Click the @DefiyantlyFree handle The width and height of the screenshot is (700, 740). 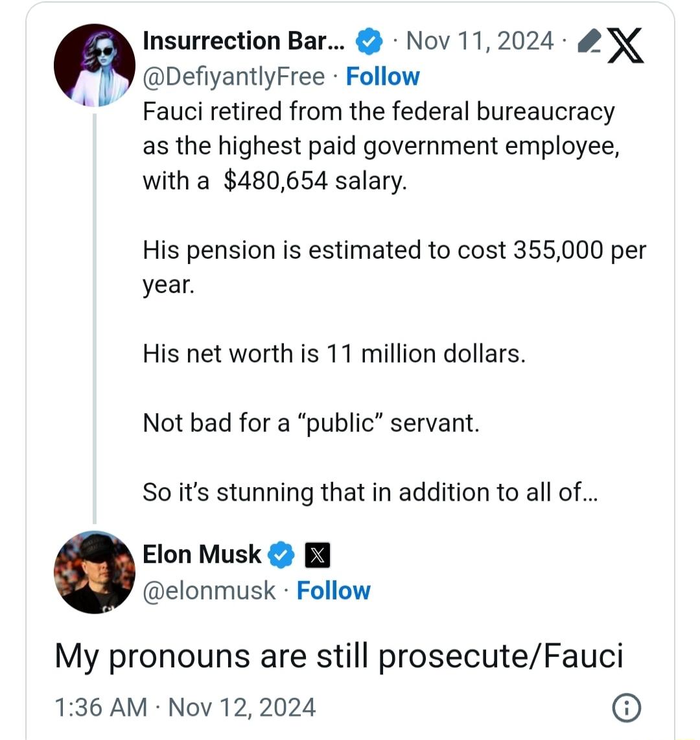[x=233, y=77]
